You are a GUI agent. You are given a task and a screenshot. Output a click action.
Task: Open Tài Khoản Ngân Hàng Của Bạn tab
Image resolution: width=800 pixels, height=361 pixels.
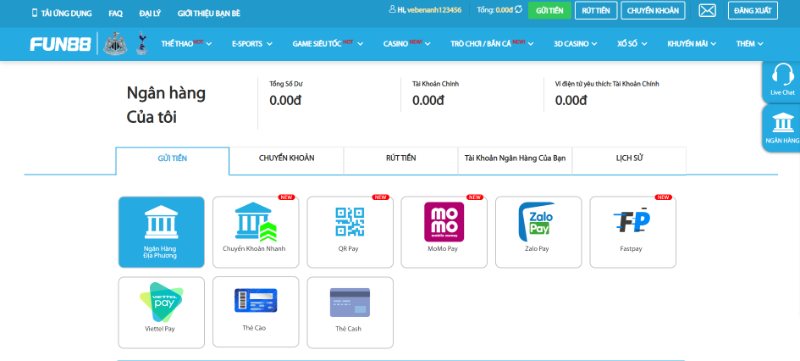pyautogui.click(x=515, y=160)
